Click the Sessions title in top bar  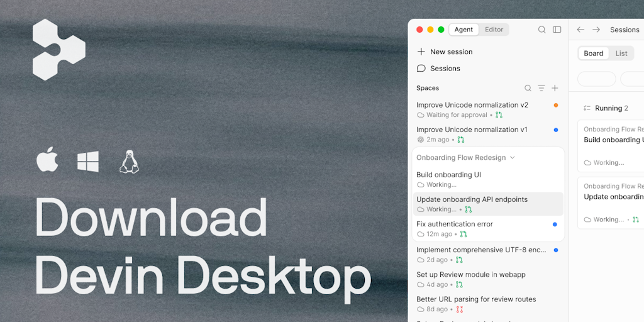(625, 30)
